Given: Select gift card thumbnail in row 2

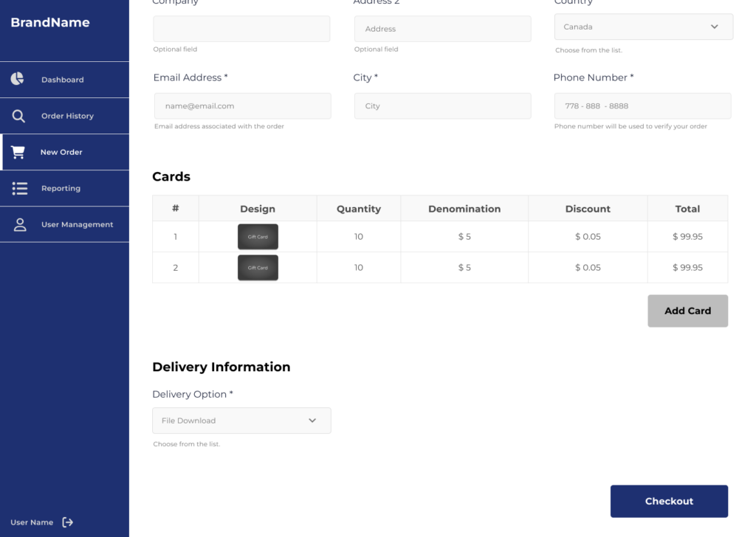Looking at the screenshot, I should coord(258,268).
